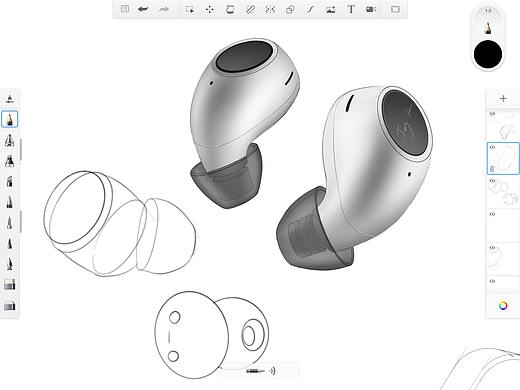The width and height of the screenshot is (520, 390).
Task: Hide the interface with fullscreen icon
Action: pos(395,9)
